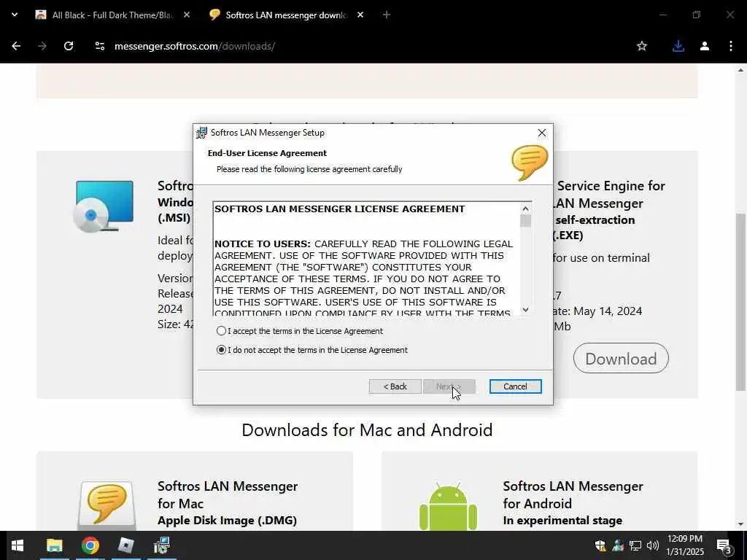Screen dimensions: 747x560
Task: Click the Back button in setup dialog
Action: pos(395,386)
